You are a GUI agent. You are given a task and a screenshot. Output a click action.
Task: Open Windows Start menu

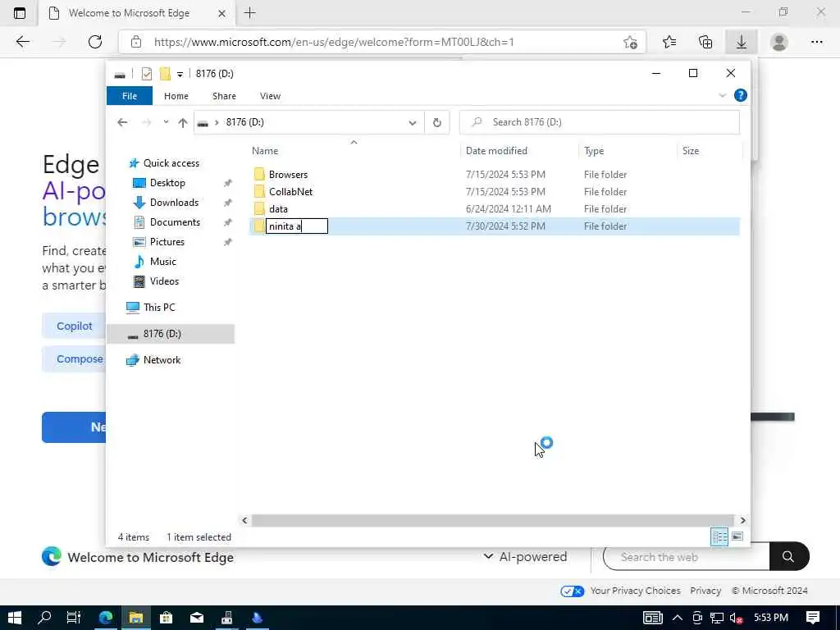[15, 618]
